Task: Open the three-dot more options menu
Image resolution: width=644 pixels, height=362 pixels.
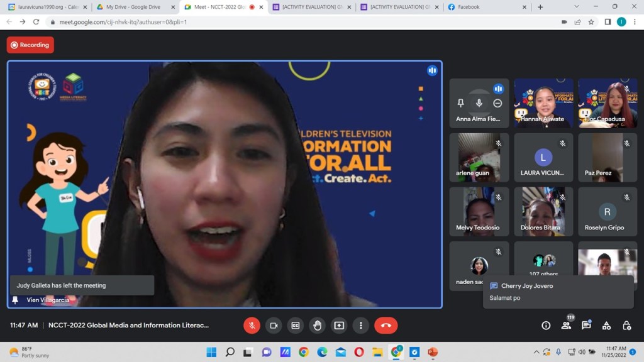Action: [361, 325]
